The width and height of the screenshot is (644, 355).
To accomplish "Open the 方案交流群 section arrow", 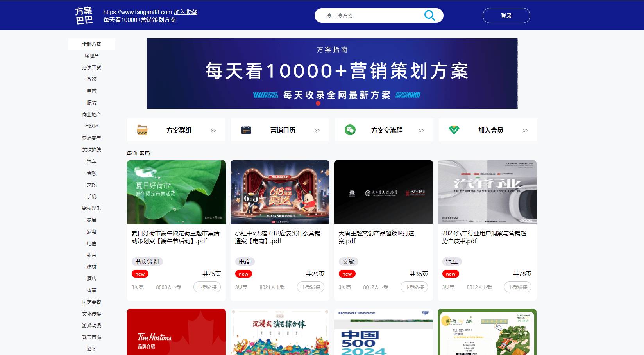I will [x=421, y=130].
